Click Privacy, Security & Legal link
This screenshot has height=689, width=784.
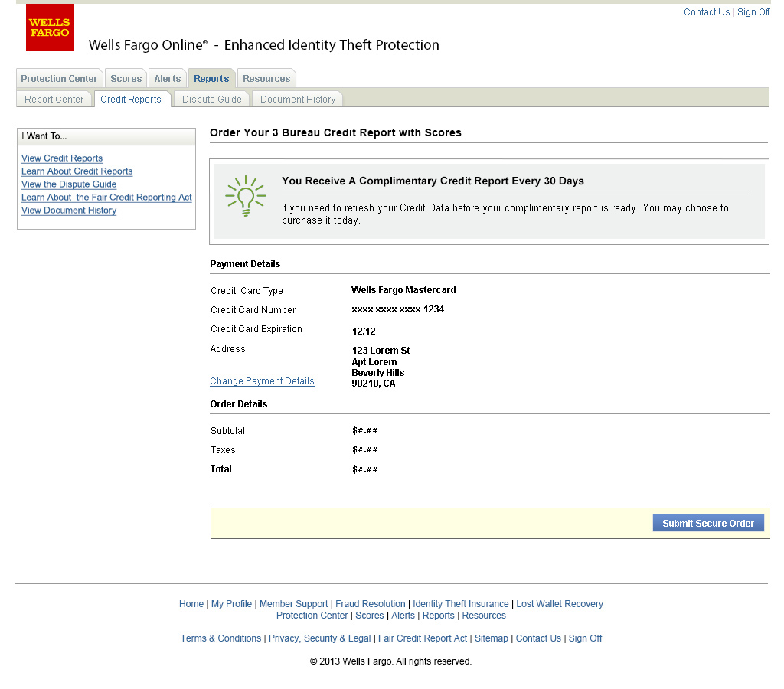[x=319, y=638]
